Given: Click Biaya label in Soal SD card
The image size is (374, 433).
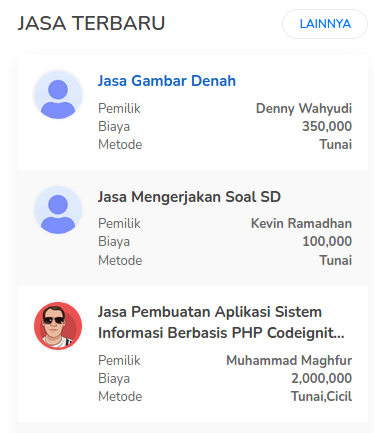Looking at the screenshot, I should (x=114, y=242).
